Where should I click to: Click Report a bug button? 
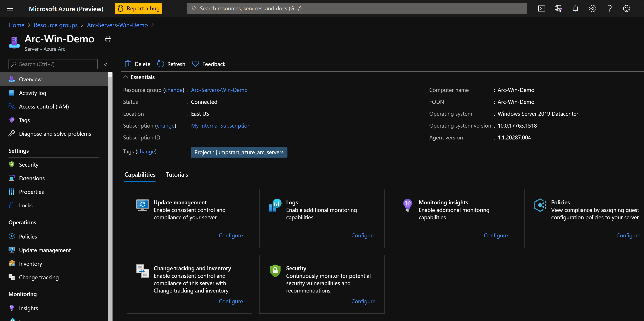pos(138,8)
